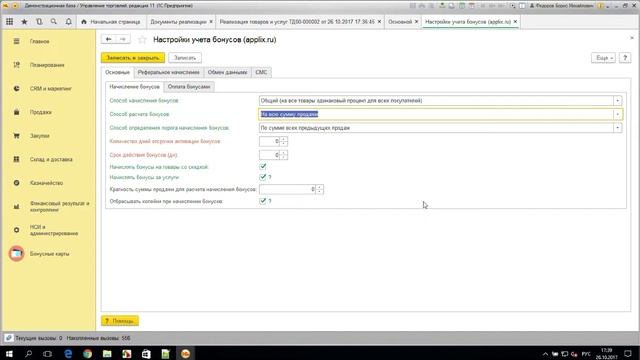Open Начальная страница tab
The width and height of the screenshot is (640, 360).
click(111, 22)
